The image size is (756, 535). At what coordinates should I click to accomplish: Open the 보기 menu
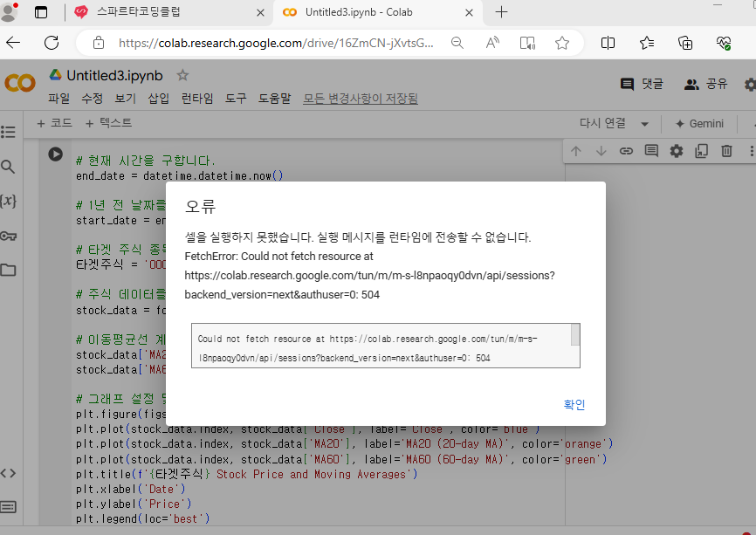coord(126,99)
